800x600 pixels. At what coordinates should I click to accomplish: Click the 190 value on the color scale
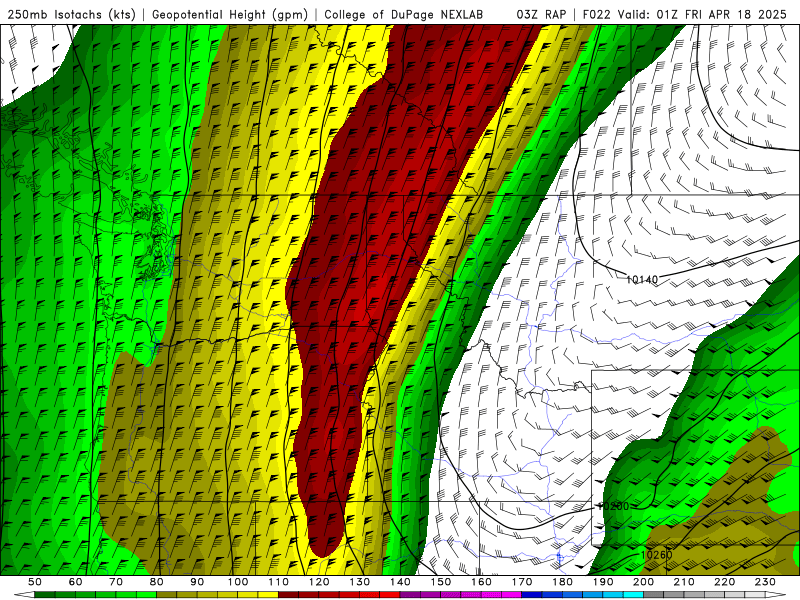tap(603, 582)
